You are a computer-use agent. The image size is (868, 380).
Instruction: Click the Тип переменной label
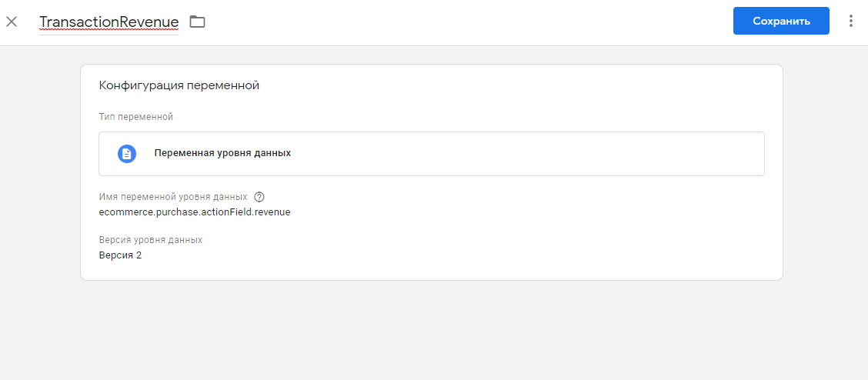pos(136,117)
